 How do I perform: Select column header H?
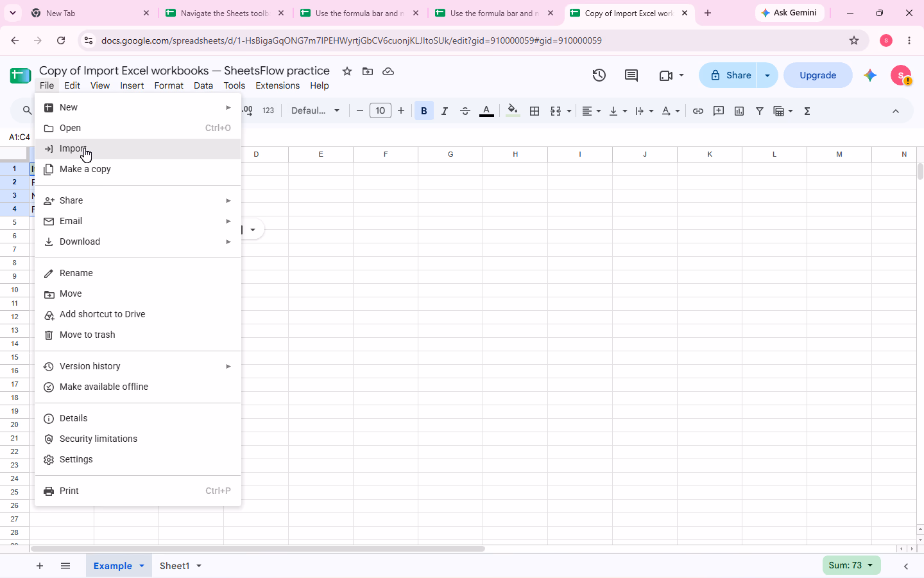515,154
